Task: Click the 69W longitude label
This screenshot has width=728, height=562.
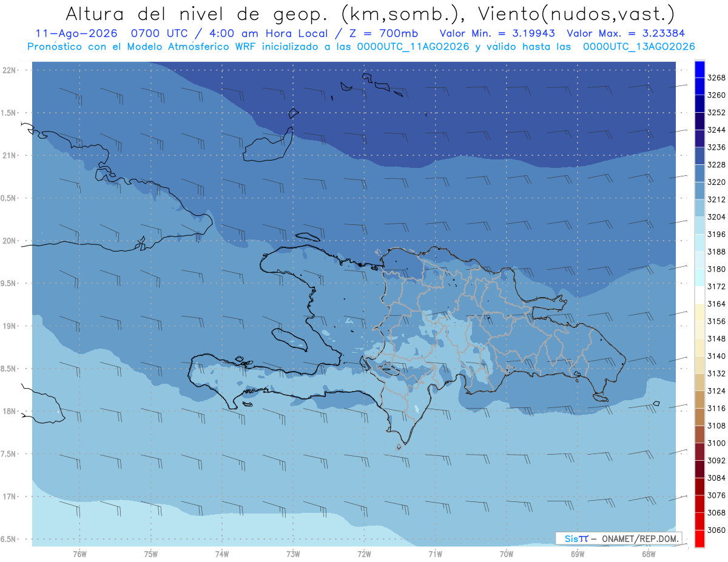Action: pyautogui.click(x=578, y=554)
